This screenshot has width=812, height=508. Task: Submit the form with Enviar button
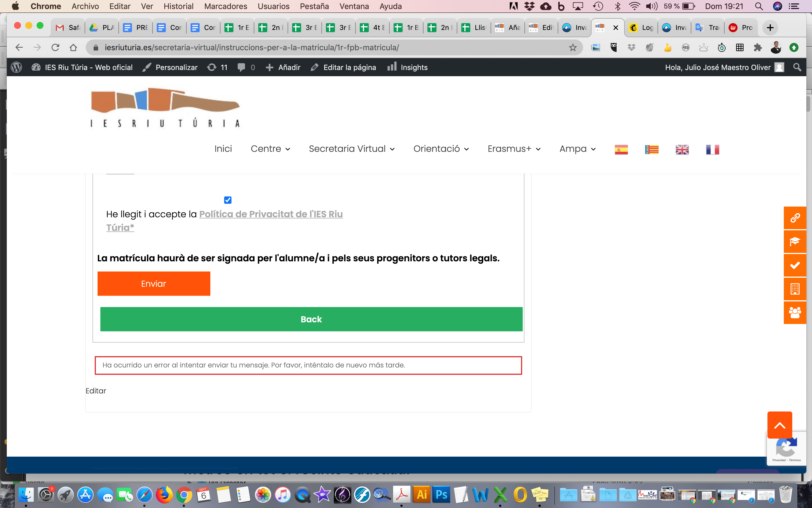coord(154,284)
